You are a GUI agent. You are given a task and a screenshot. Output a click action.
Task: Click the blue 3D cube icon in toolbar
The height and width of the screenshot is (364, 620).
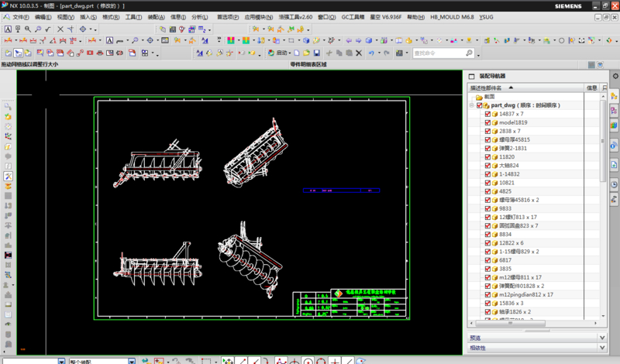(369, 40)
